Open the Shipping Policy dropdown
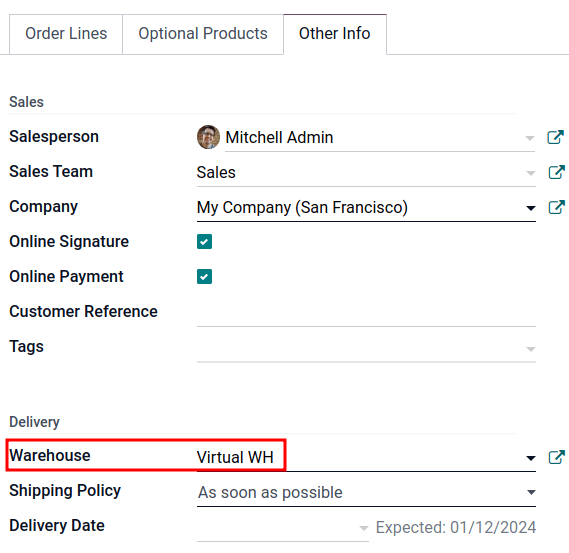The height and width of the screenshot is (553, 569). (366, 492)
